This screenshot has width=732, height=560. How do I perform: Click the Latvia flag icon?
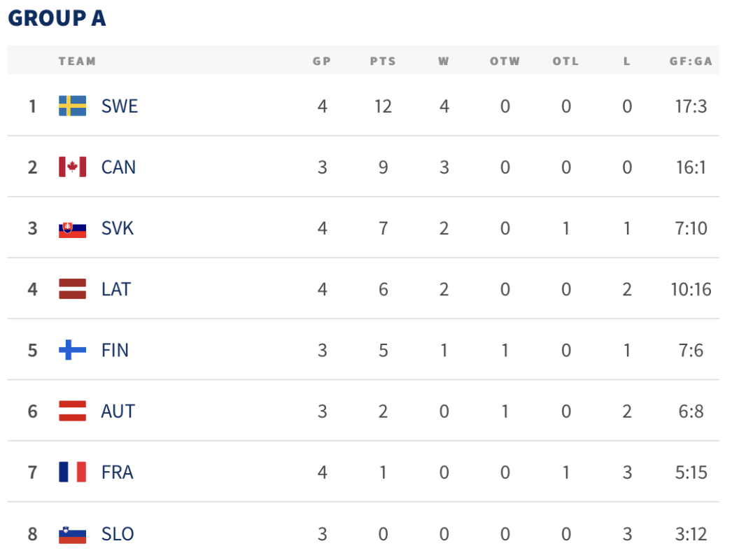coord(72,289)
